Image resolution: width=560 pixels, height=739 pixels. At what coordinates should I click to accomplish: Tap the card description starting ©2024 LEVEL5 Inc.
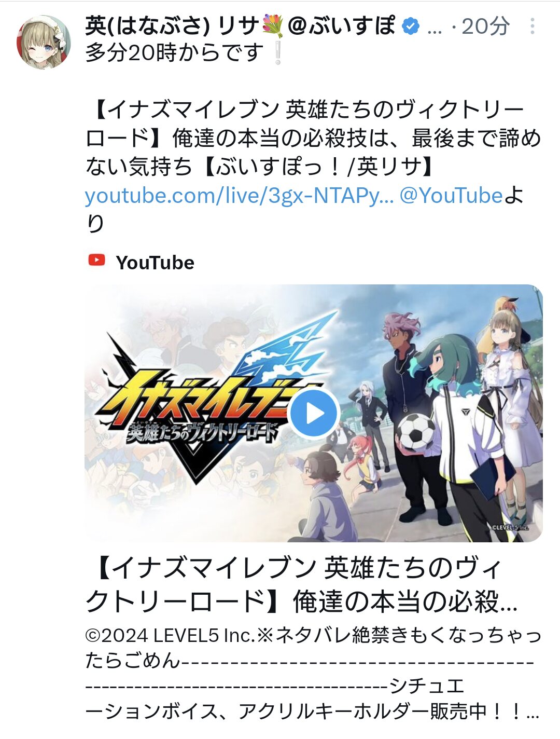point(313,673)
